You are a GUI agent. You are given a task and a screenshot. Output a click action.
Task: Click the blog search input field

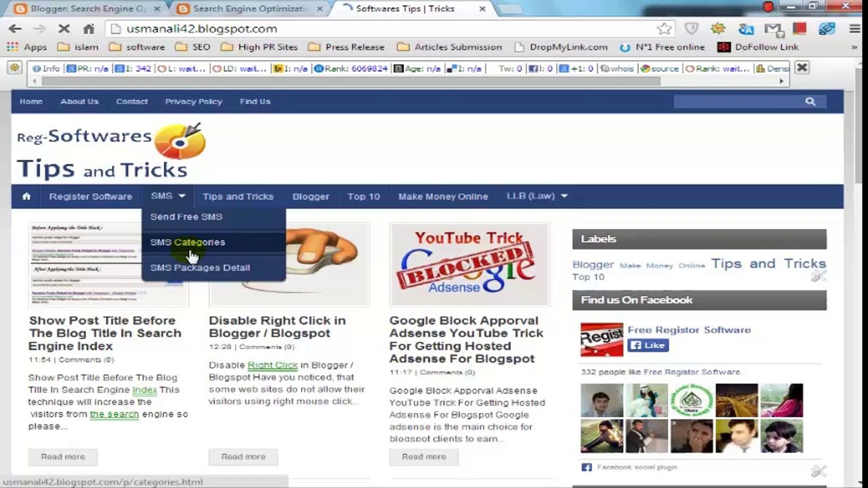[x=737, y=101]
